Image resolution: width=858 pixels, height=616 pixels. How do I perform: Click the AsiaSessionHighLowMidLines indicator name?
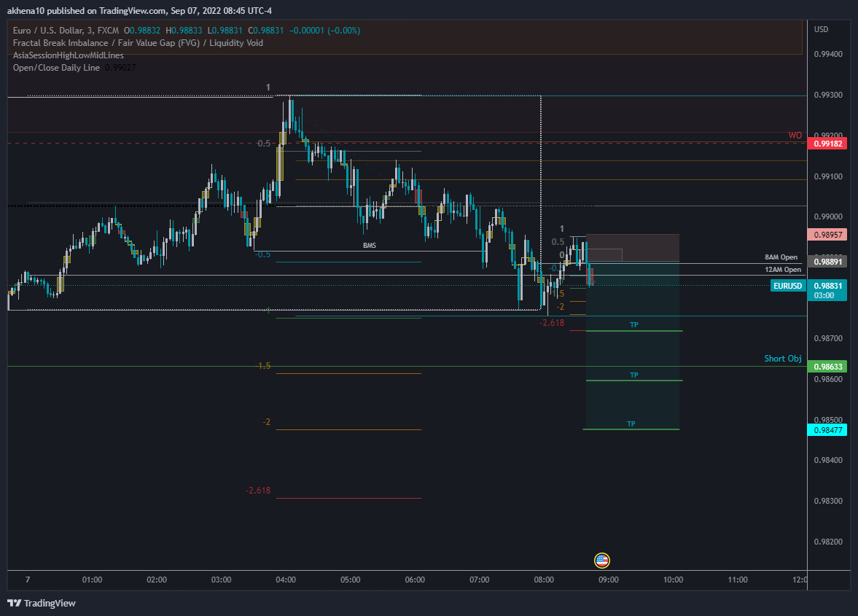point(69,55)
